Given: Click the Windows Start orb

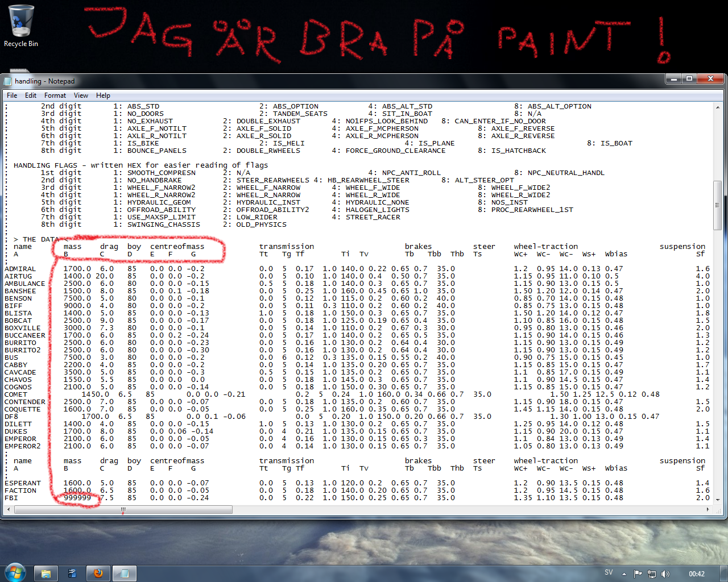Looking at the screenshot, I should 14,573.
